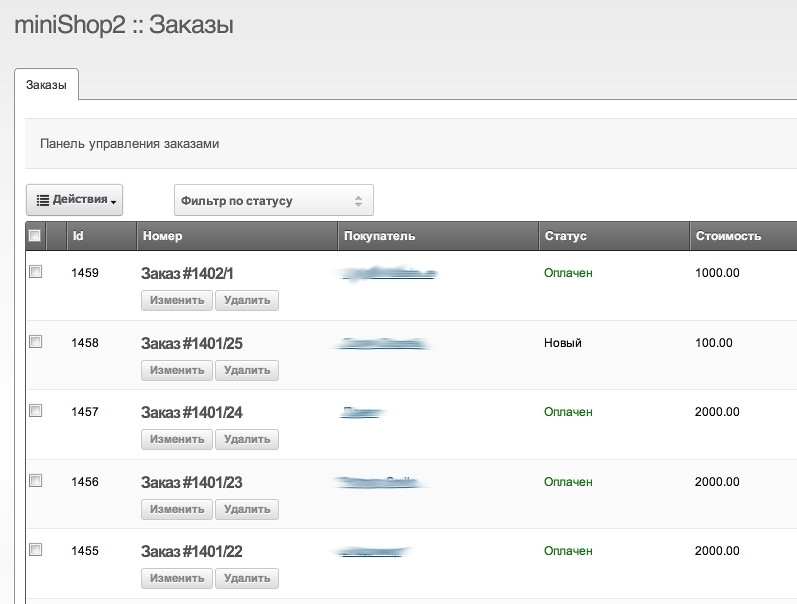797x604 pixels.
Task: Check the box for order 1459
Action: (36, 272)
